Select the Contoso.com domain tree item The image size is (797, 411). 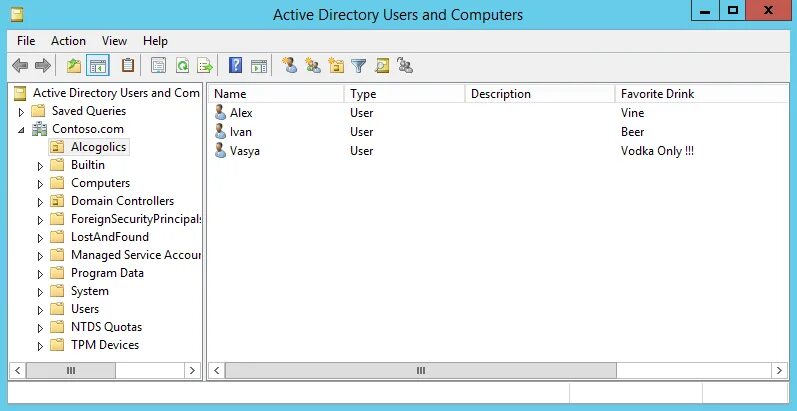coord(88,129)
